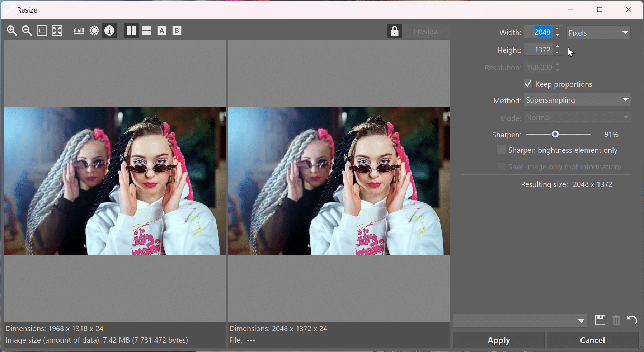Expand the Supersampling method dropdown
This screenshot has height=352, width=644.
click(x=577, y=100)
